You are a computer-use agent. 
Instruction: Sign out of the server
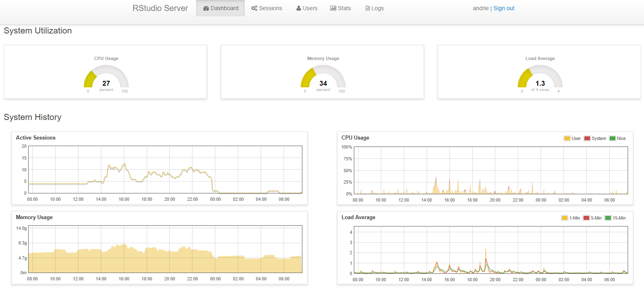pyautogui.click(x=504, y=8)
